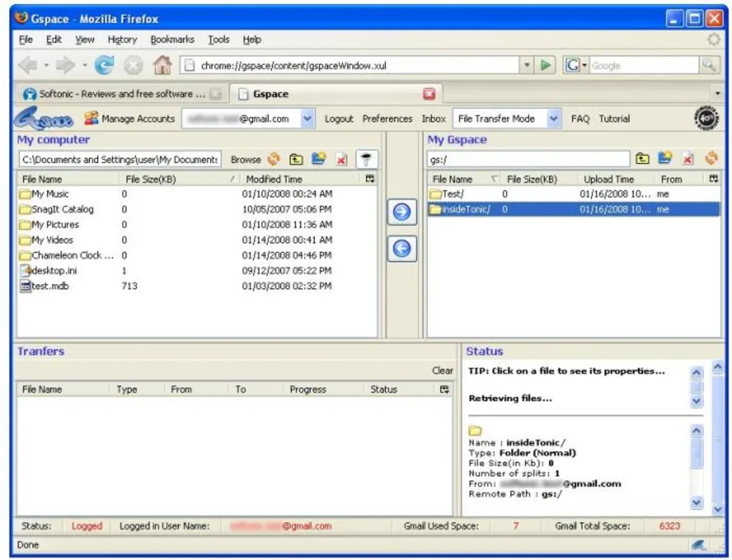Screen dimensions: 732x560
Task: Open Manage Accounts
Action: tap(129, 118)
